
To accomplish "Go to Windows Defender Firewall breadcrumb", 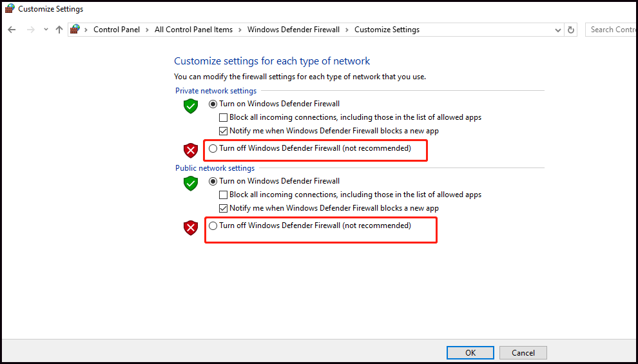I will point(293,30).
